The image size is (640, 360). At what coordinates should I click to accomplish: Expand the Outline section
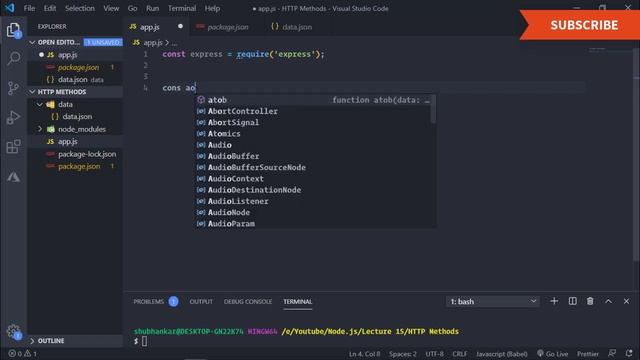pos(32,340)
